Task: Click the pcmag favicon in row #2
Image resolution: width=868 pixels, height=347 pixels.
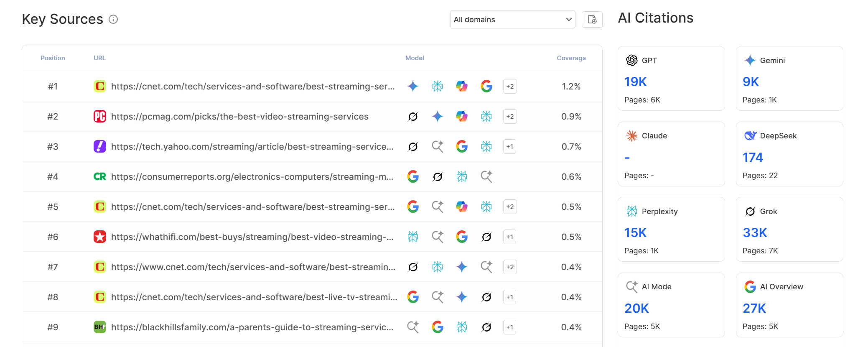Action: (x=99, y=116)
